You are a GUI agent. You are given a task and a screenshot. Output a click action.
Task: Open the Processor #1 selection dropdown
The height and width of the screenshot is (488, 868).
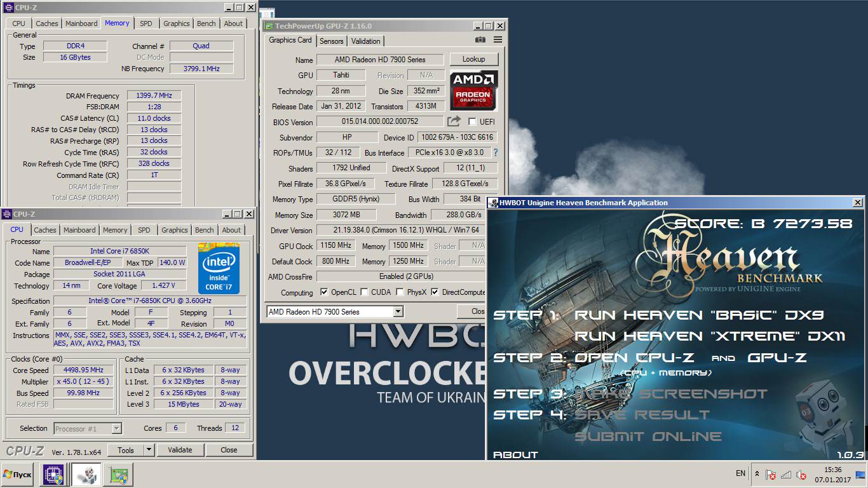(x=88, y=428)
